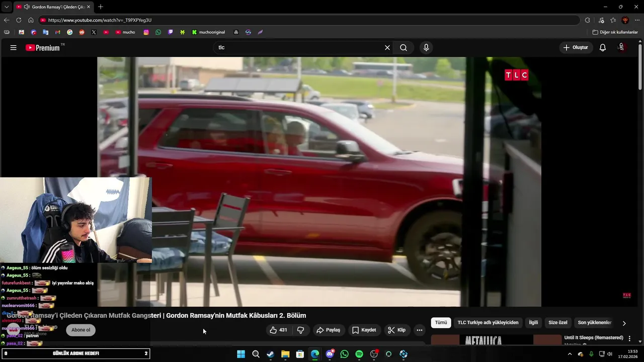The width and height of the screenshot is (644, 362).
Task: Open Windows Start menu
Action: 241,354
